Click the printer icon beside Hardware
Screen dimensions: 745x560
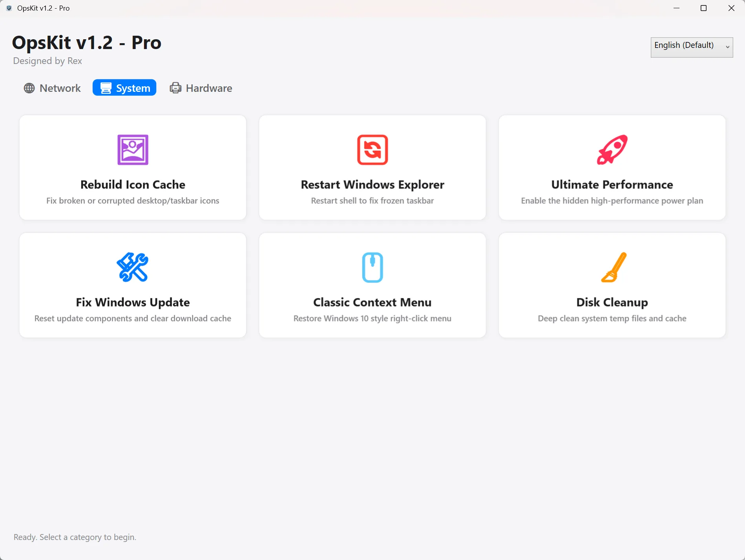[x=175, y=88]
